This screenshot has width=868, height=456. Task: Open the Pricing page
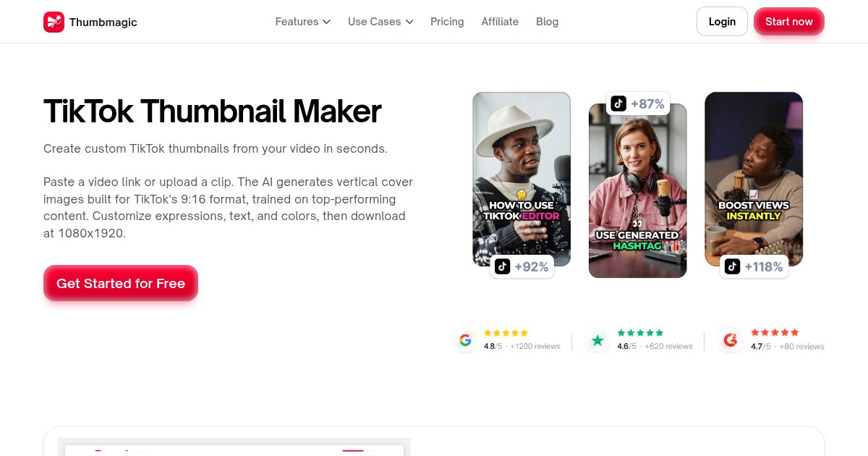(447, 22)
